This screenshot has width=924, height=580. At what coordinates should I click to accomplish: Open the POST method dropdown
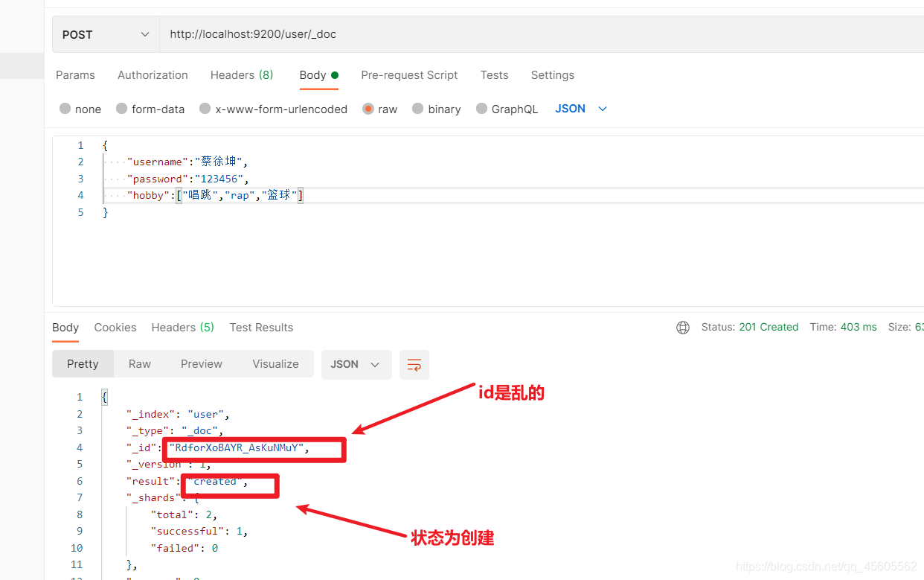pyautogui.click(x=106, y=34)
